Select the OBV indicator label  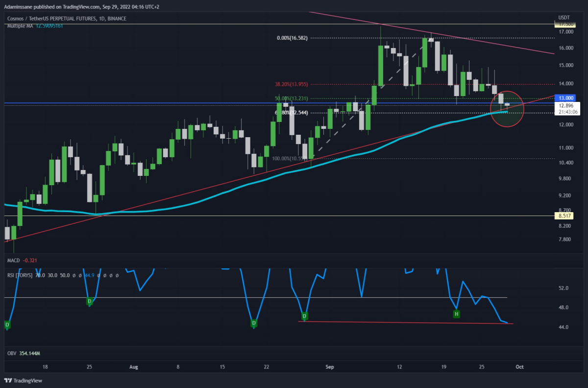pyautogui.click(x=11, y=353)
